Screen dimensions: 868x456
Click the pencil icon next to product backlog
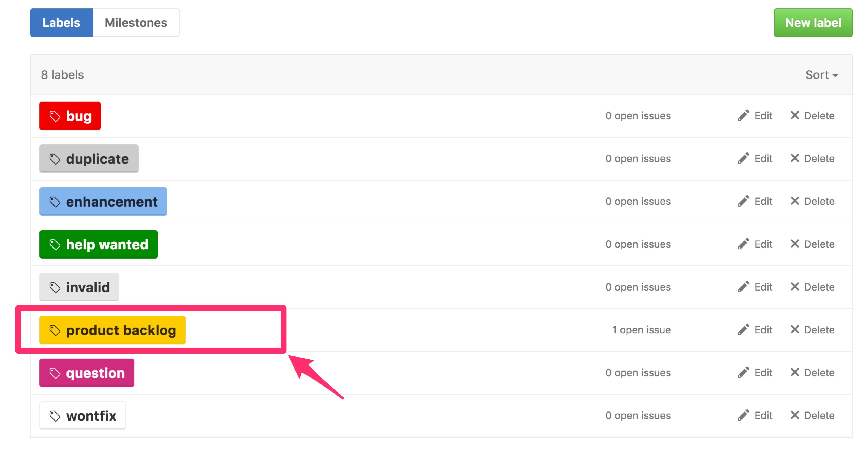tap(744, 330)
